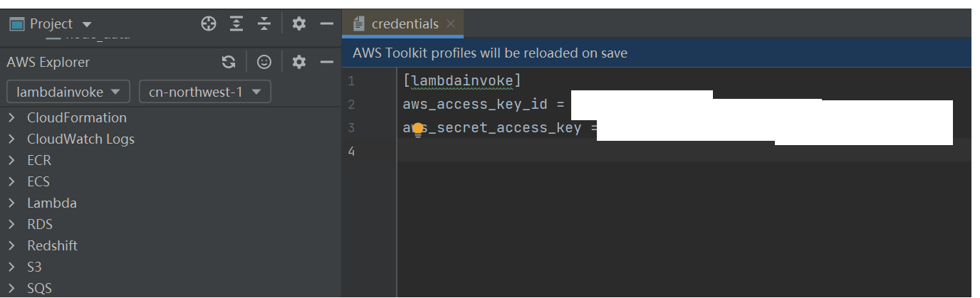
Task: Refresh AWS Explorer resources
Action: tap(229, 63)
